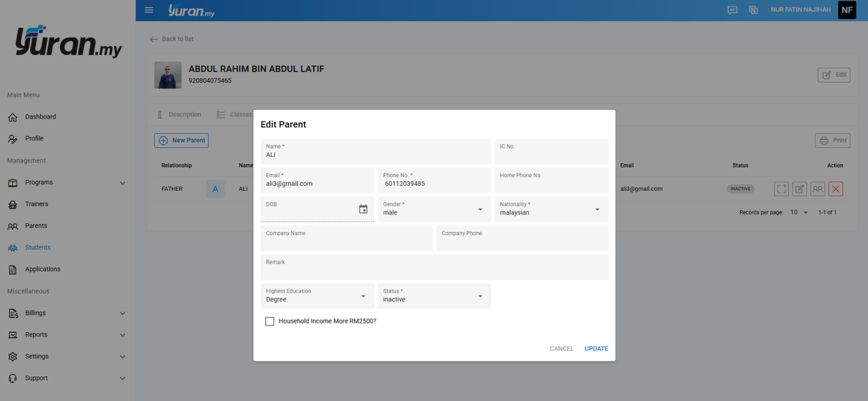Click the red delete parent icon
The height and width of the screenshot is (401, 868).
(836, 189)
